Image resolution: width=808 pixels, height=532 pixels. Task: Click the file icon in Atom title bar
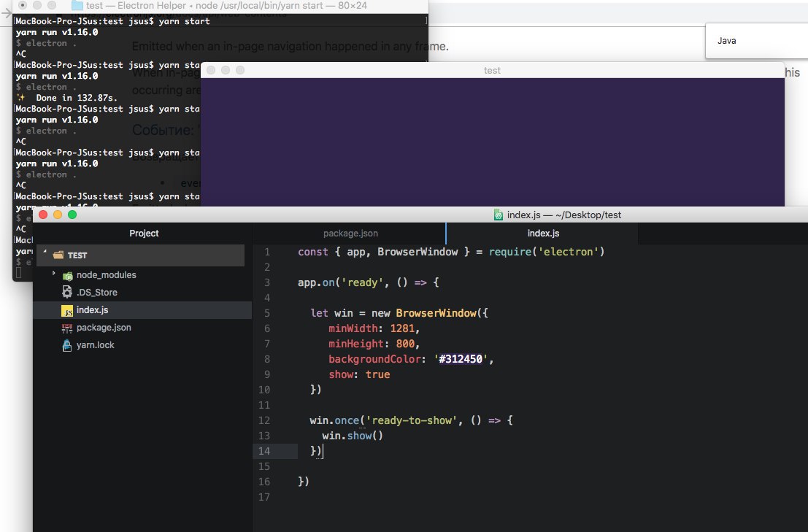point(499,215)
